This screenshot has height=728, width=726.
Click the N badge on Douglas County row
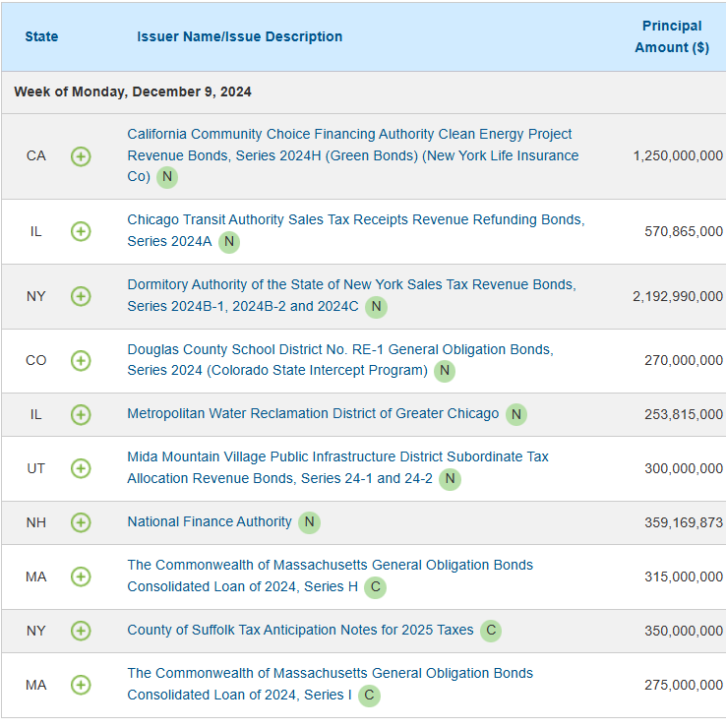click(x=445, y=371)
